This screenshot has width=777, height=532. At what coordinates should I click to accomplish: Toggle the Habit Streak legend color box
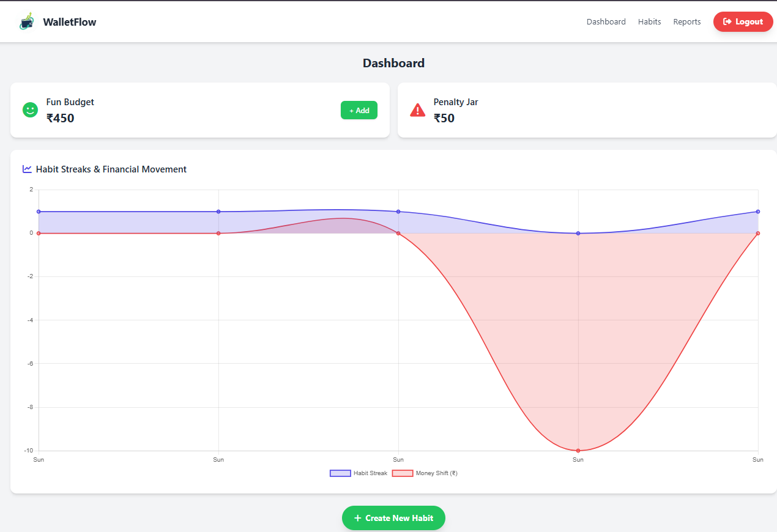tap(340, 473)
